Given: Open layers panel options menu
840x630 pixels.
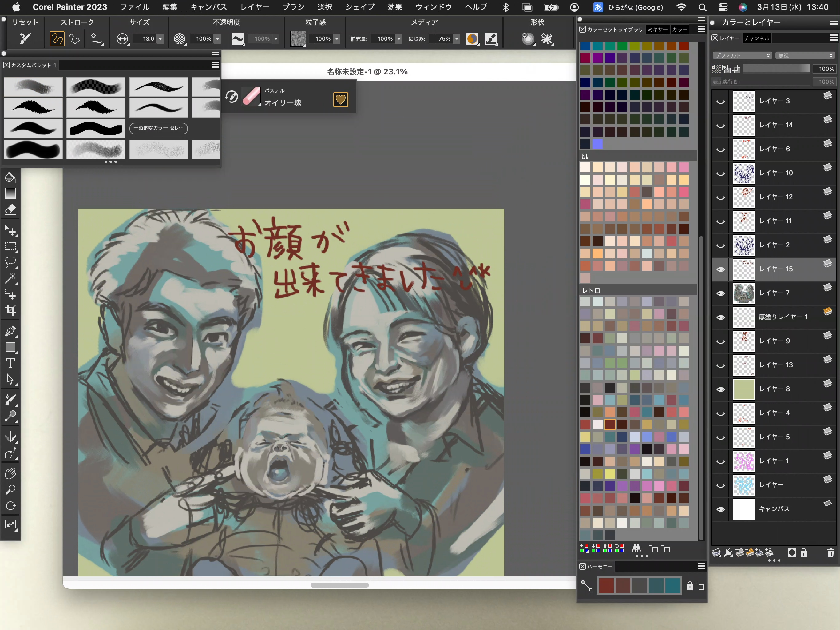Looking at the screenshot, I should [x=834, y=38].
